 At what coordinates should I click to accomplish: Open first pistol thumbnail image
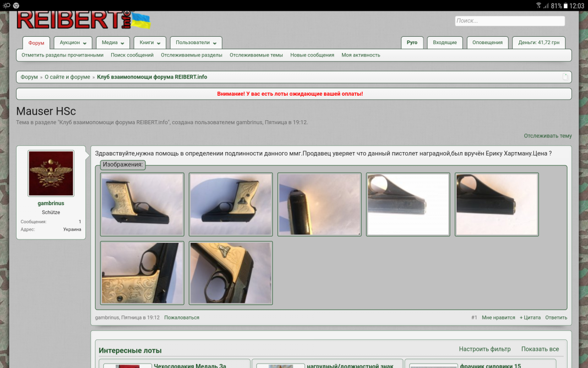pyautogui.click(x=142, y=204)
